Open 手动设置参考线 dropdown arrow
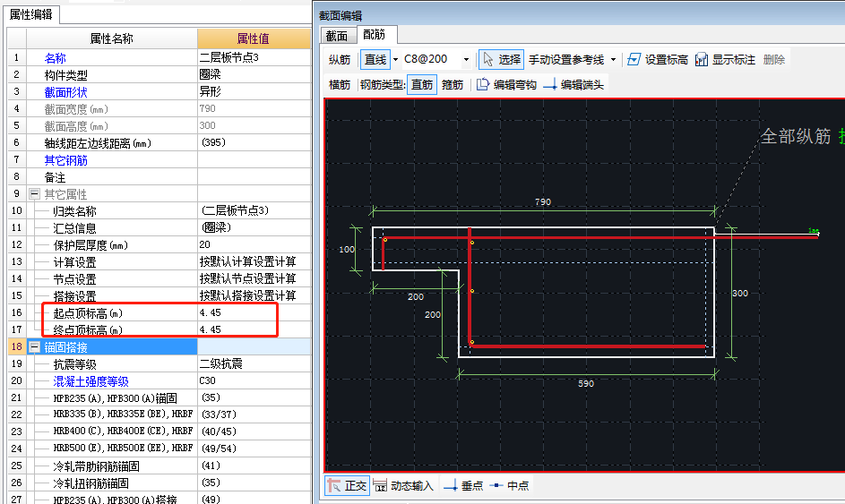The width and height of the screenshot is (845, 504). point(613,59)
